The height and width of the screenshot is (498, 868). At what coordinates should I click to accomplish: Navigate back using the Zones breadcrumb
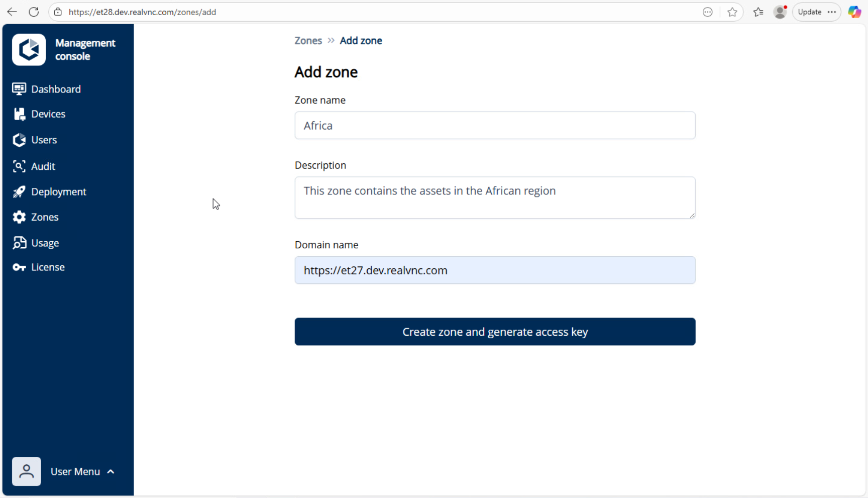[x=308, y=40]
